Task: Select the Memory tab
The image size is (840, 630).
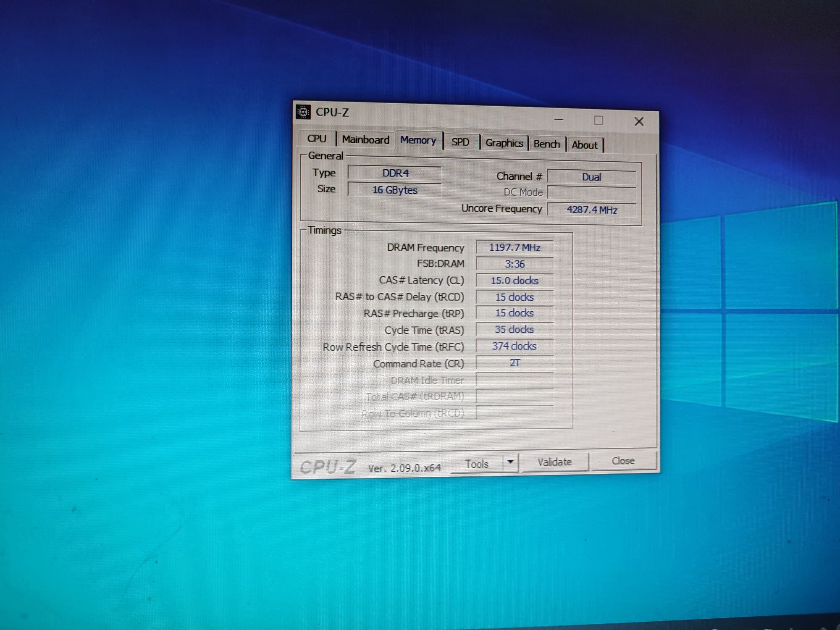Action: [418, 140]
